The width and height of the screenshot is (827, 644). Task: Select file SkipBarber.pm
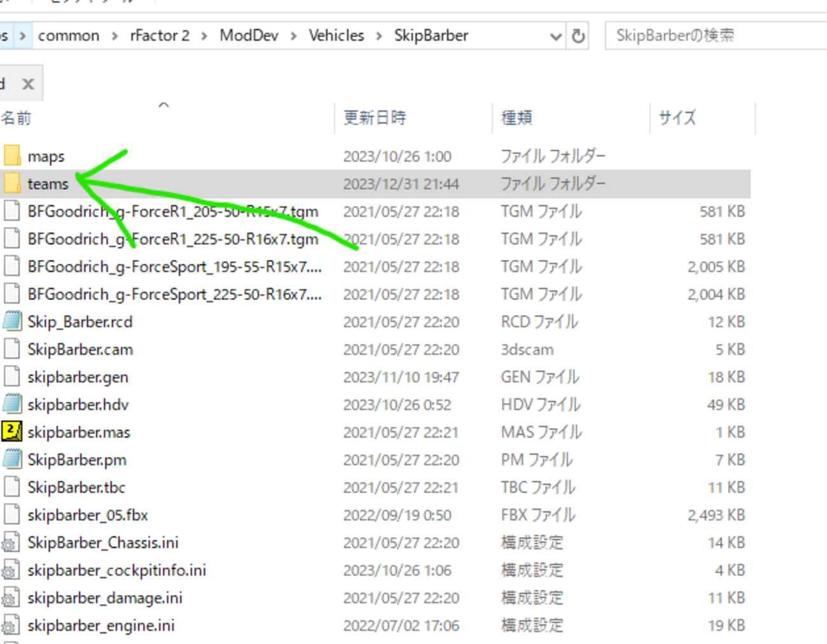tap(77, 460)
